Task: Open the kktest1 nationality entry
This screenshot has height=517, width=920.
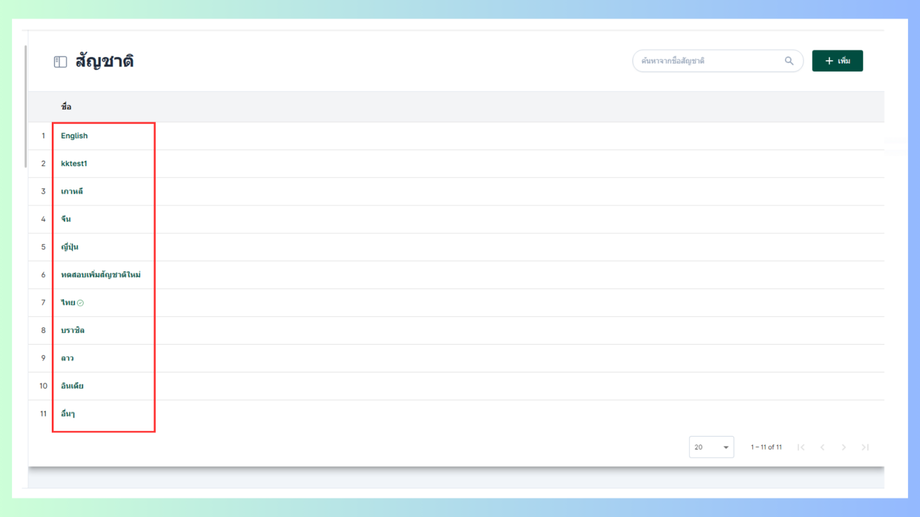Action: coord(74,164)
